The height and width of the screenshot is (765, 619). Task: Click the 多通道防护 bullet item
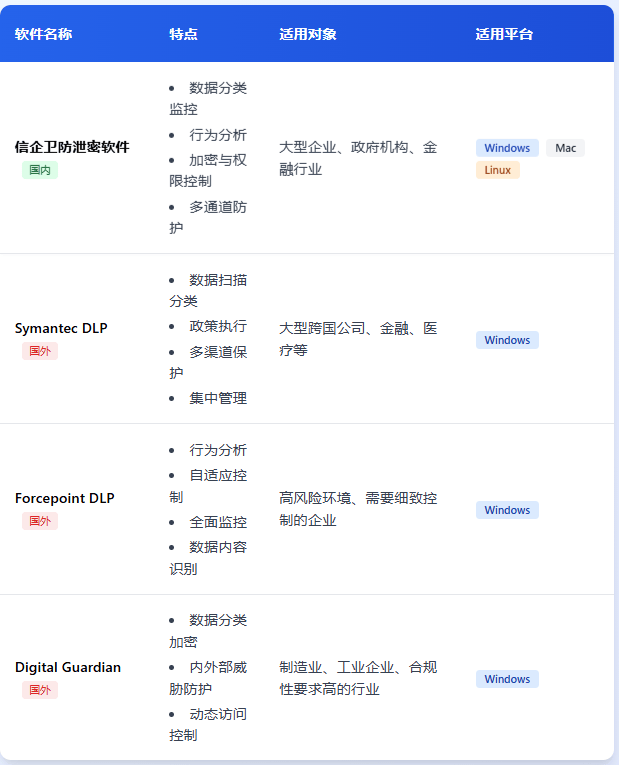(x=208, y=217)
